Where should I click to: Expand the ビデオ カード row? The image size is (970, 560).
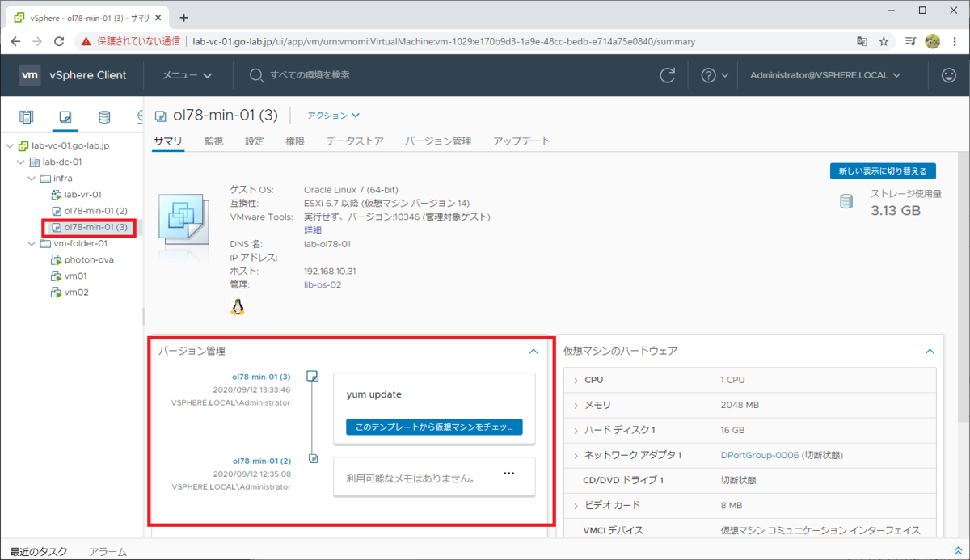[x=576, y=505]
